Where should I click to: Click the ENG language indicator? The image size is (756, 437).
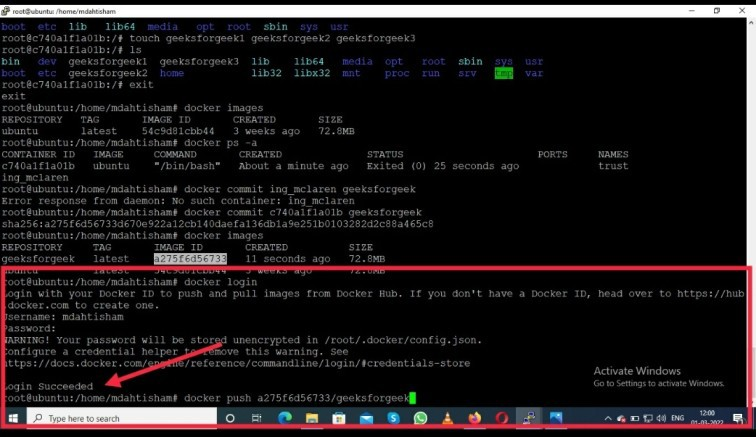click(677, 418)
